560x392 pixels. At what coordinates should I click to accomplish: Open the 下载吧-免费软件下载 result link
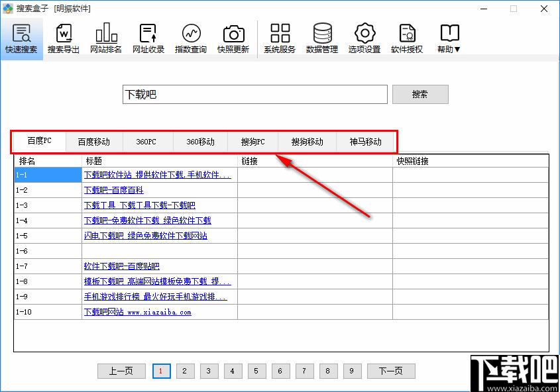click(148, 220)
